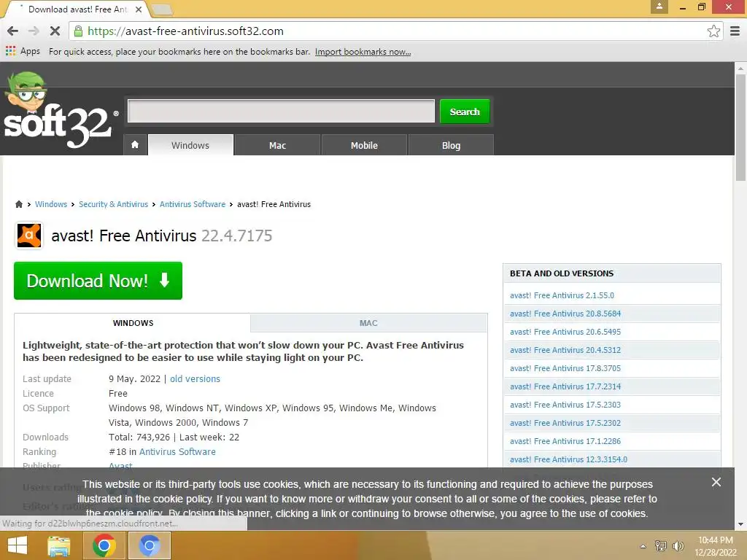Select the Mac navigation tab
747x560 pixels.
tap(277, 145)
